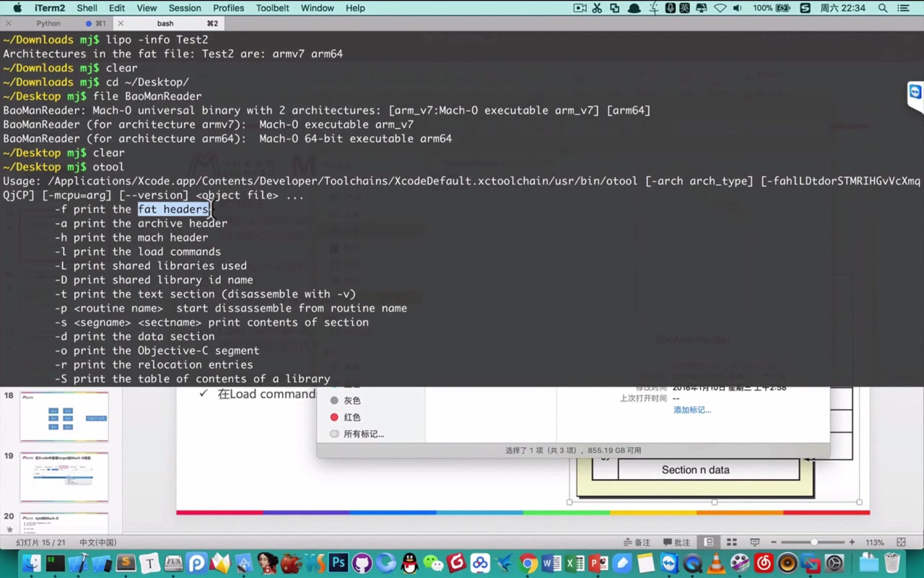
Task: Close the Python tab with its X
Action: coord(8,23)
